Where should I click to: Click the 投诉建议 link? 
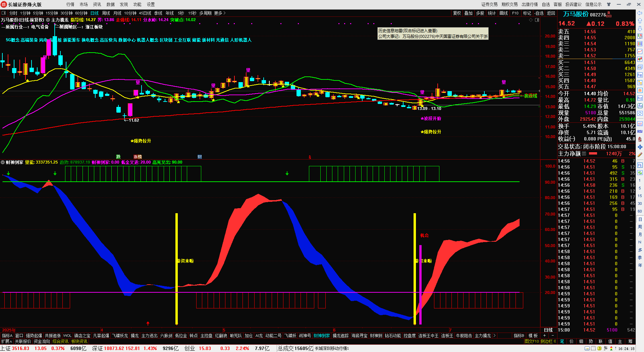pyautogui.click(x=574, y=4)
